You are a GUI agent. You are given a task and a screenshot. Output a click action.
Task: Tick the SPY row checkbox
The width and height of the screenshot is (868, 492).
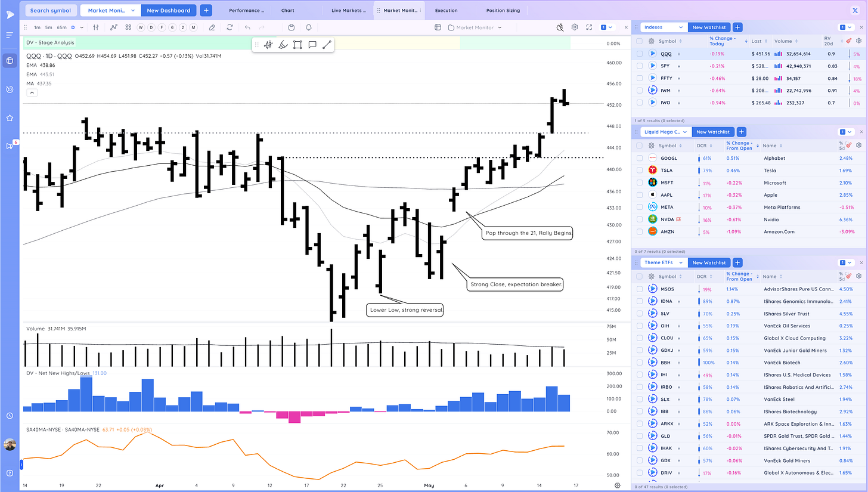(x=639, y=66)
